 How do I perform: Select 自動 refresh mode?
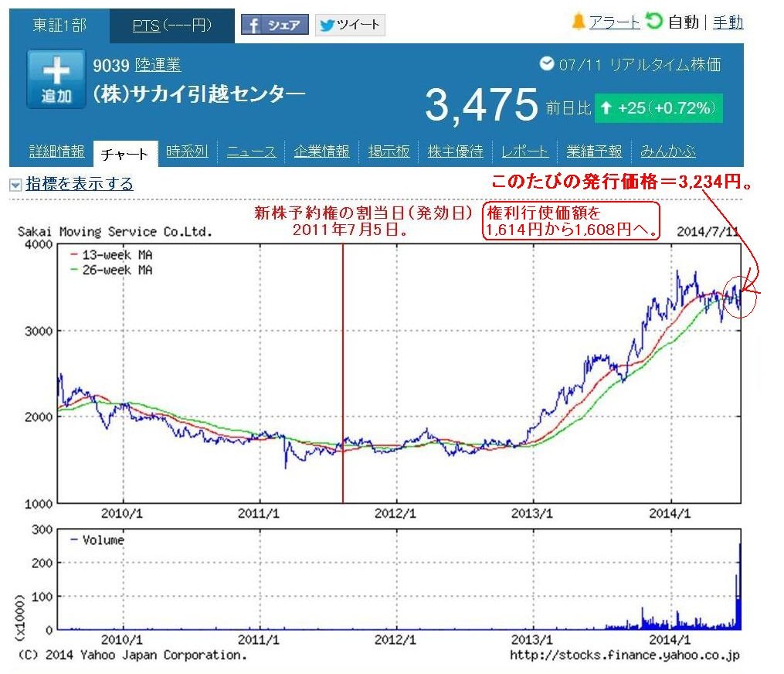pyautogui.click(x=684, y=22)
